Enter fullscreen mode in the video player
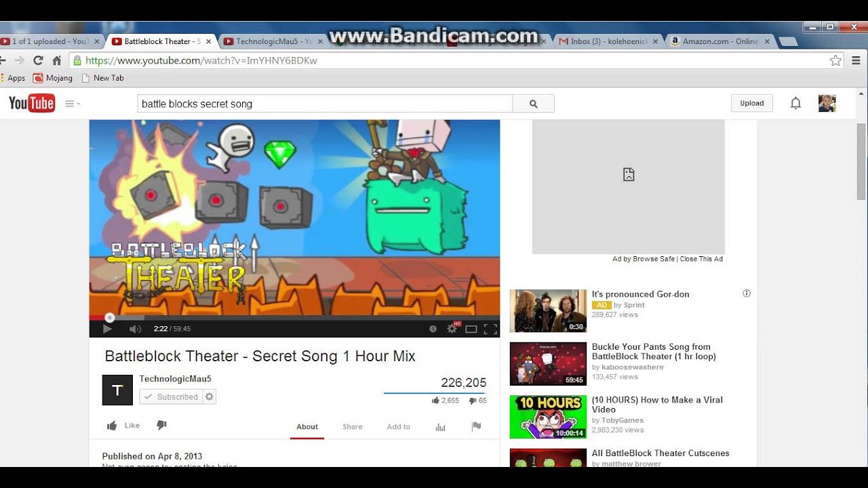868x488 pixels. [x=491, y=329]
